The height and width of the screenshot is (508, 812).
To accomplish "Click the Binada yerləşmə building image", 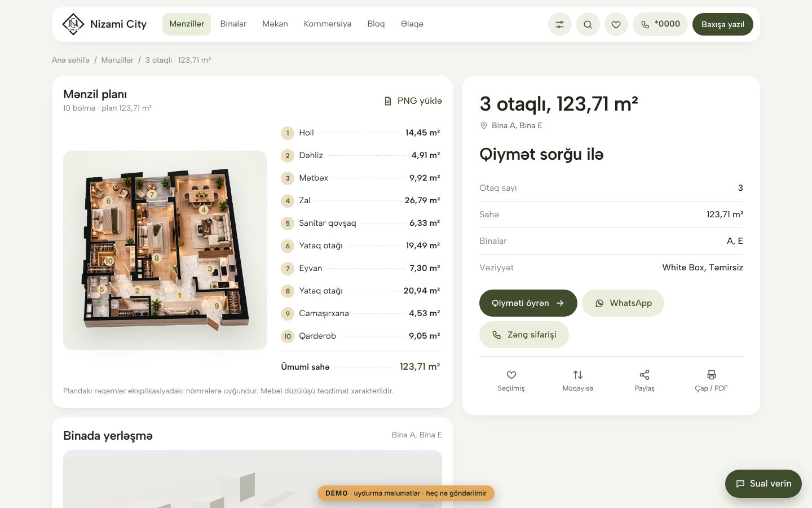I will (x=253, y=479).
